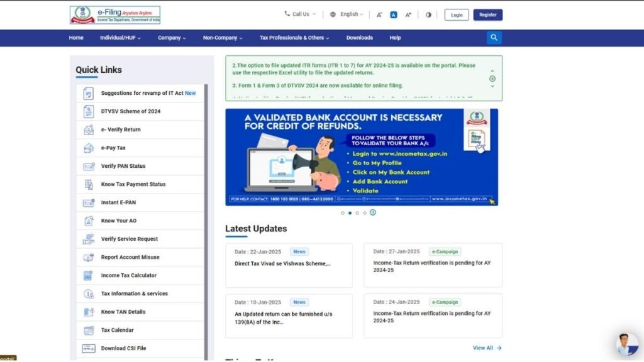644x362 pixels.
Task: Open the Call Us dropdown
Action: (301, 14)
